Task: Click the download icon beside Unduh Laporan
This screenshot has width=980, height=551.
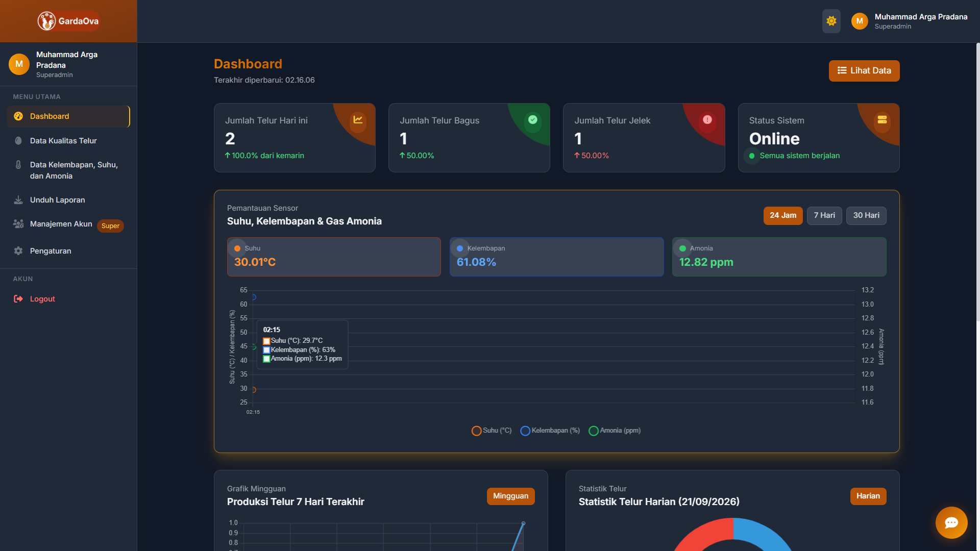Action: 18,200
